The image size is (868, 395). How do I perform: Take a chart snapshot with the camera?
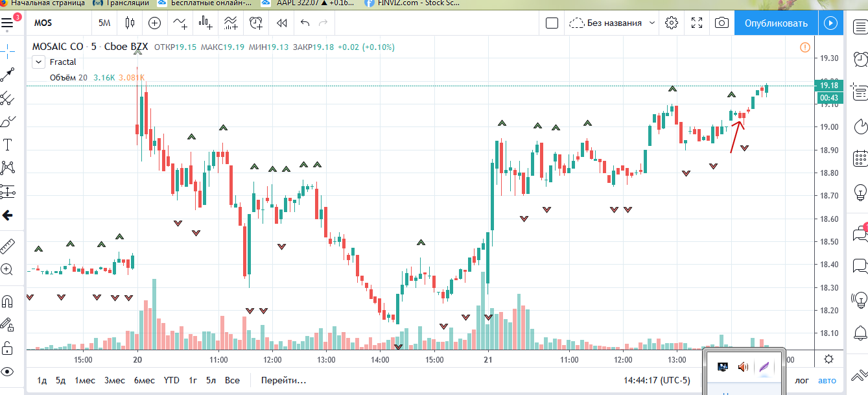(721, 23)
